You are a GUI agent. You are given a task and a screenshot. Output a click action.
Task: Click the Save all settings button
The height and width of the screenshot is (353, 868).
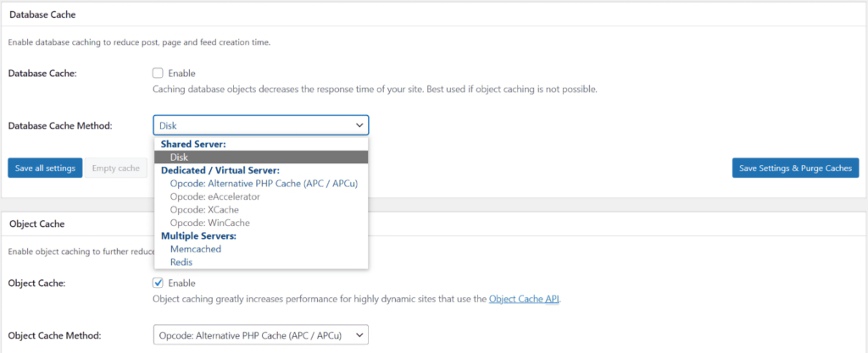(45, 168)
